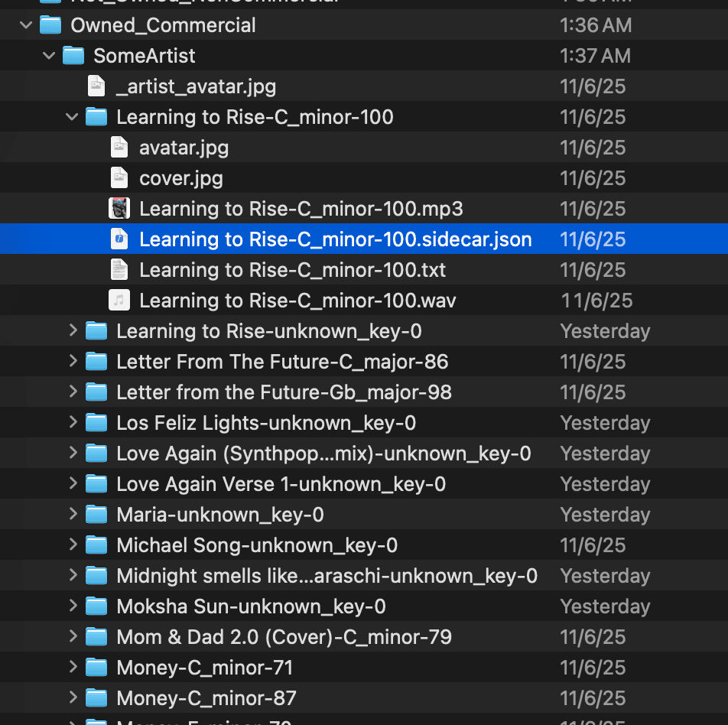Image resolution: width=728 pixels, height=725 pixels.
Task: Collapse the Owned_Commercial folder
Action: [x=26, y=25]
